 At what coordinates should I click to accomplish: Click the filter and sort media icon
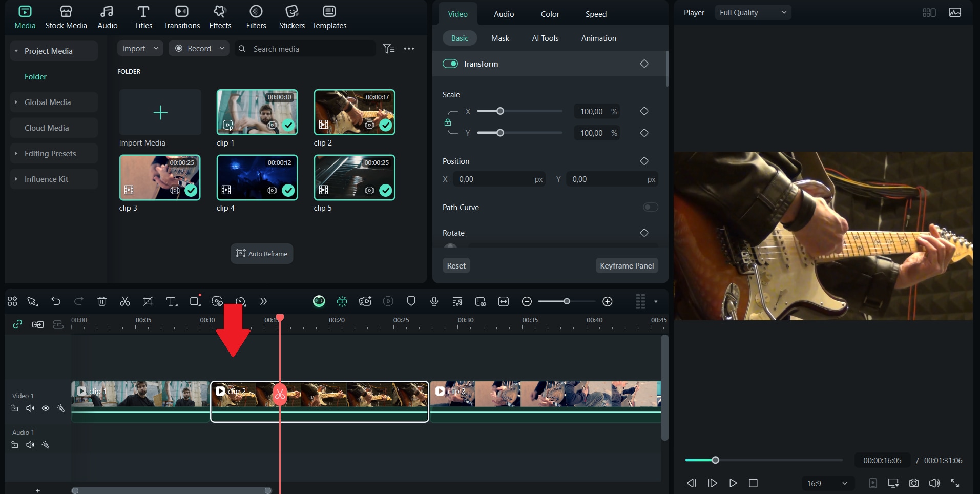389,49
